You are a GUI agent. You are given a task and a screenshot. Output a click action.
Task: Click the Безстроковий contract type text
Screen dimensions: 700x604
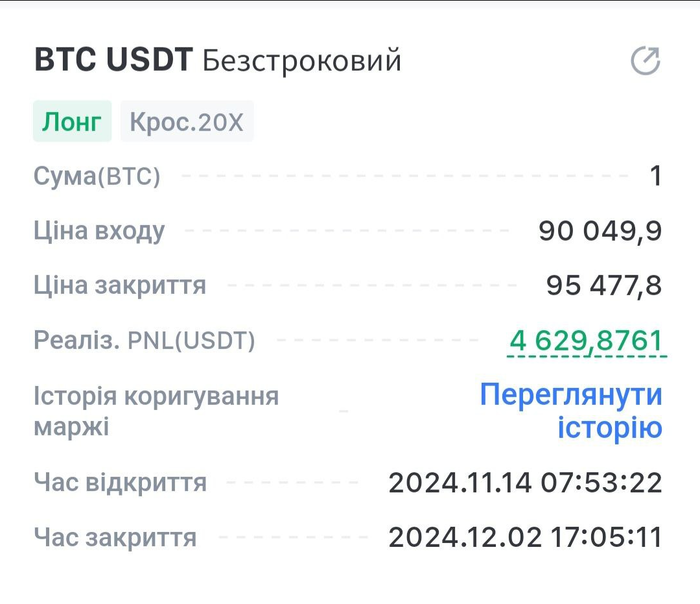pyautogui.click(x=302, y=61)
